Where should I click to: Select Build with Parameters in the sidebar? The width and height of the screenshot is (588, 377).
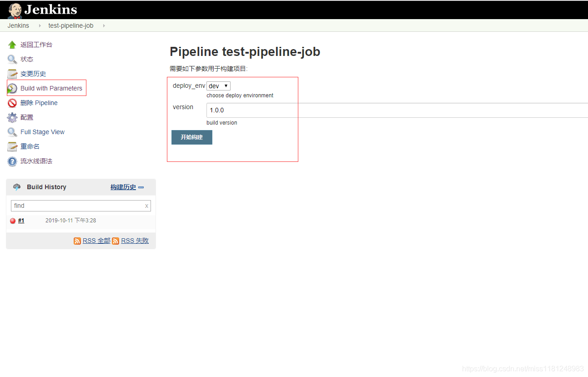click(x=51, y=88)
